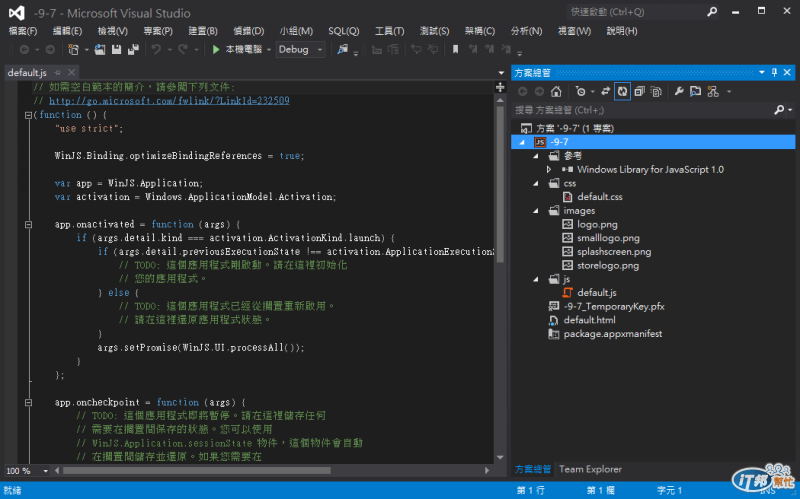This screenshot has height=499, width=800.
Task: Toggle Sync with Active Document
Action: click(606, 91)
